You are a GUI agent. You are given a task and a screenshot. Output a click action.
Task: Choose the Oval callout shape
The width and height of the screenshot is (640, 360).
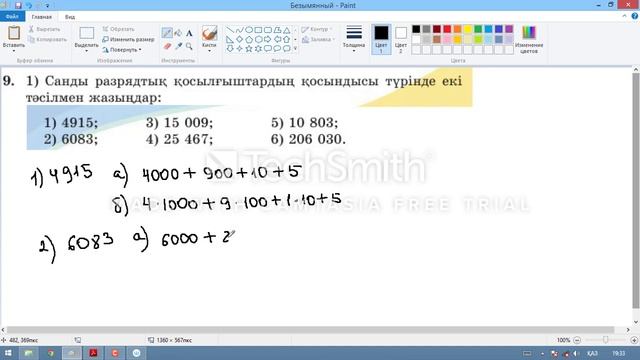(277, 49)
